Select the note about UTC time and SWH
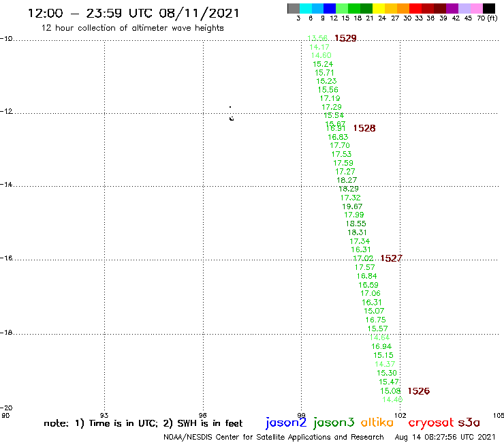The height and width of the screenshot is (443, 504). tap(143, 423)
